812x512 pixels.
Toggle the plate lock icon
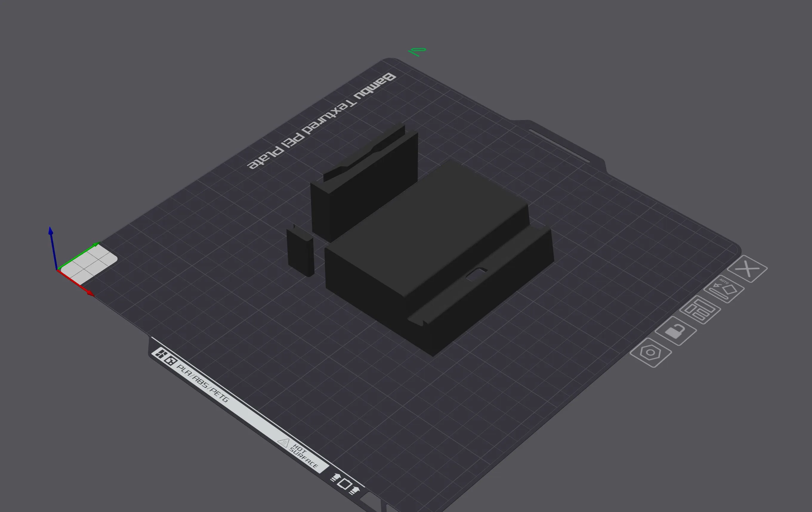675,331
